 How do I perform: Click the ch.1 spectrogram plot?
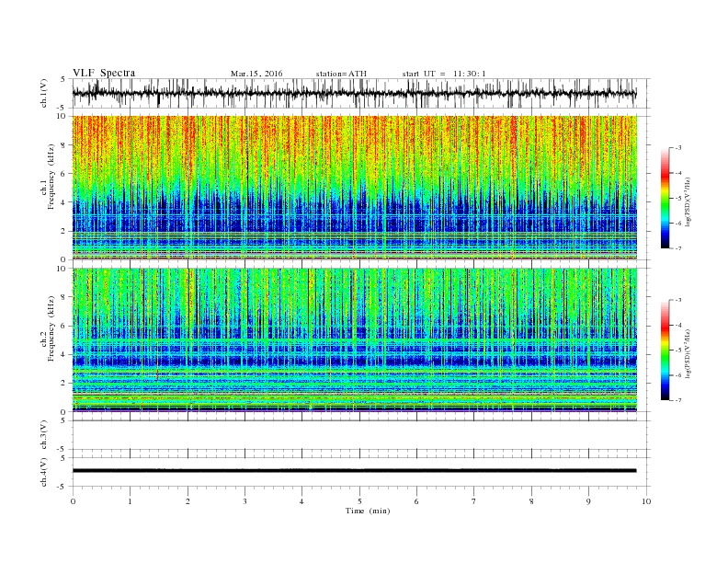click(355, 188)
